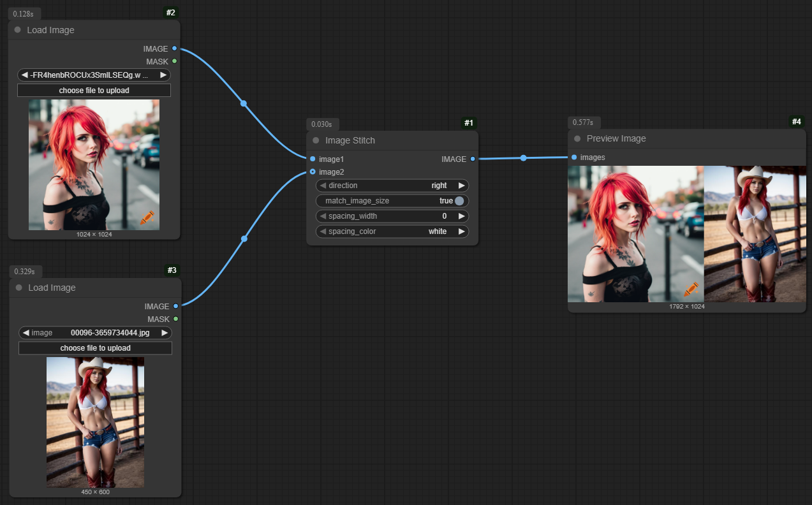Collapse Load Image node #2 using its title dot
This screenshot has height=505, width=812.
click(x=18, y=30)
